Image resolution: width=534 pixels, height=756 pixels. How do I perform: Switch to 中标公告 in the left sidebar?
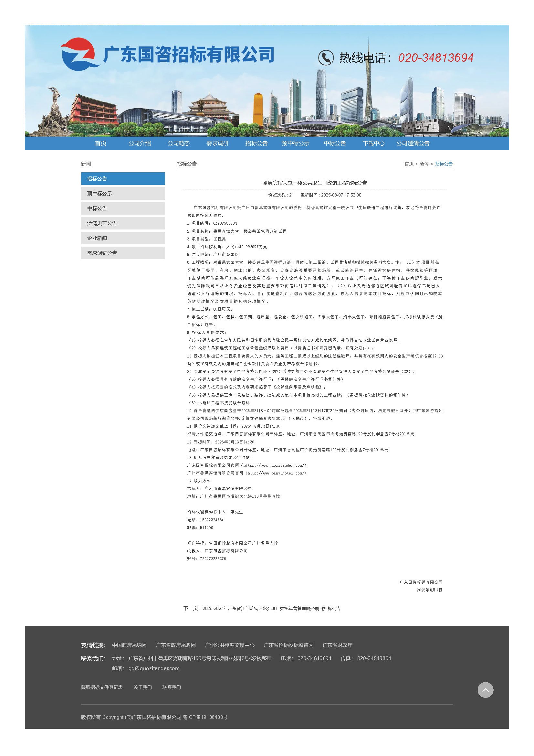[x=123, y=208]
